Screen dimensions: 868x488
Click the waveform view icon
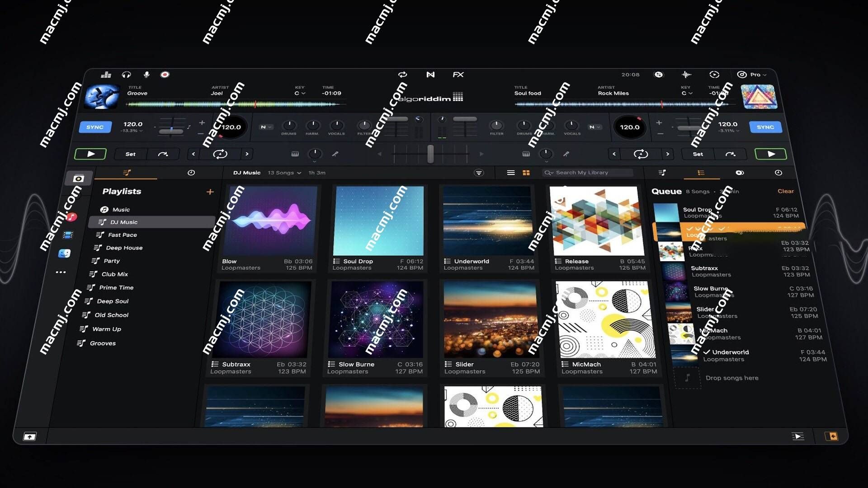pos(686,75)
